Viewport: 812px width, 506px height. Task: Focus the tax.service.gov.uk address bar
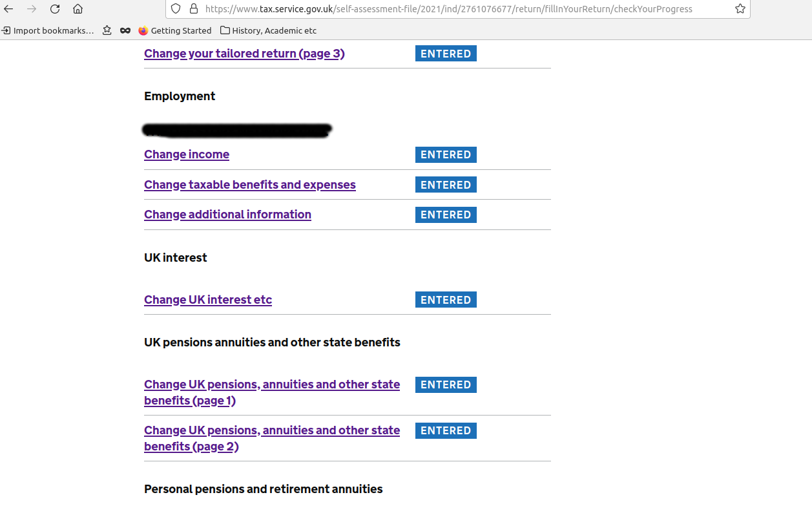pos(452,9)
